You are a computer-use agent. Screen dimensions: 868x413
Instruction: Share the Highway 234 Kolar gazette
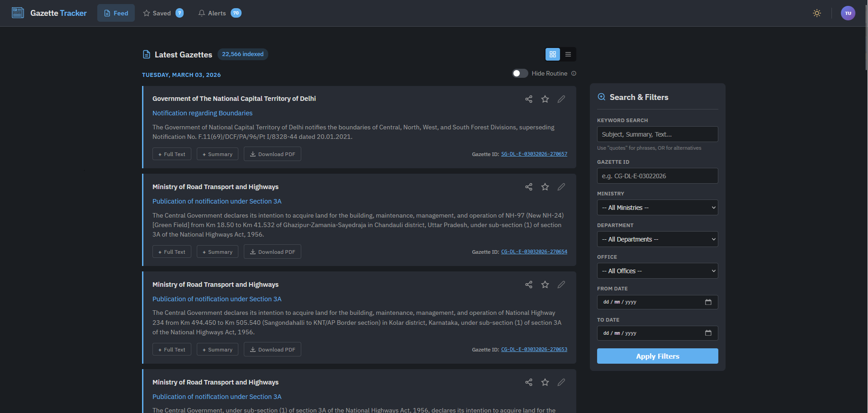tap(529, 285)
